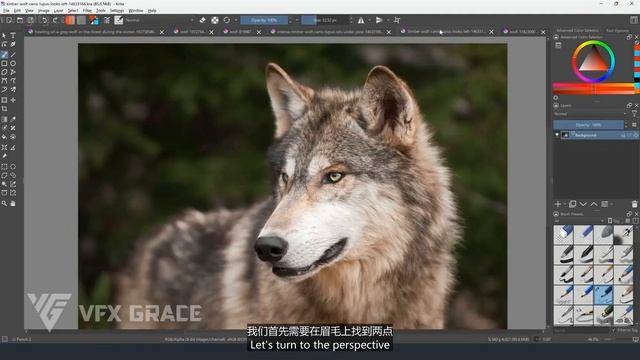The image size is (640, 360).
Task: Open layer filter funnel menu
Action: click(x=634, y=114)
